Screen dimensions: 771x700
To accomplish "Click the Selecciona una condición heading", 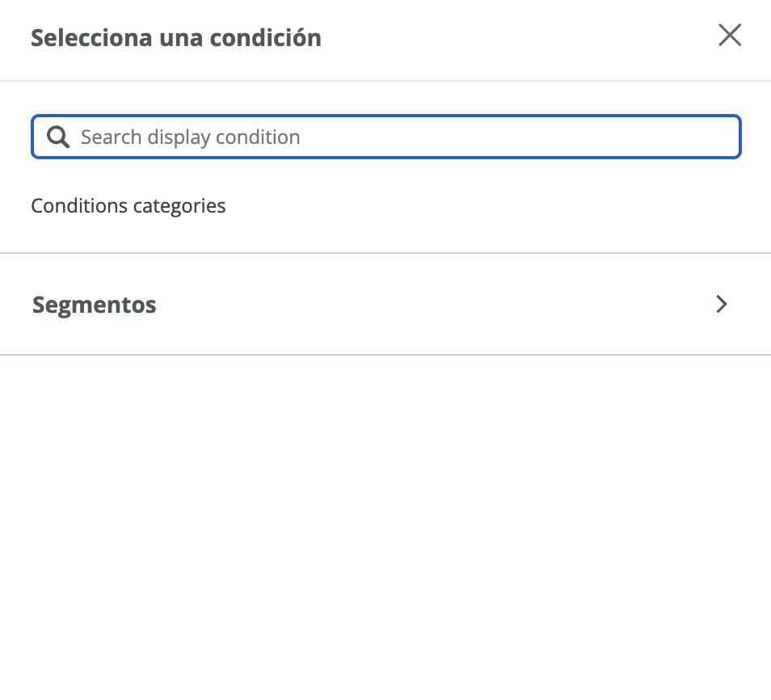I will 176,38.
